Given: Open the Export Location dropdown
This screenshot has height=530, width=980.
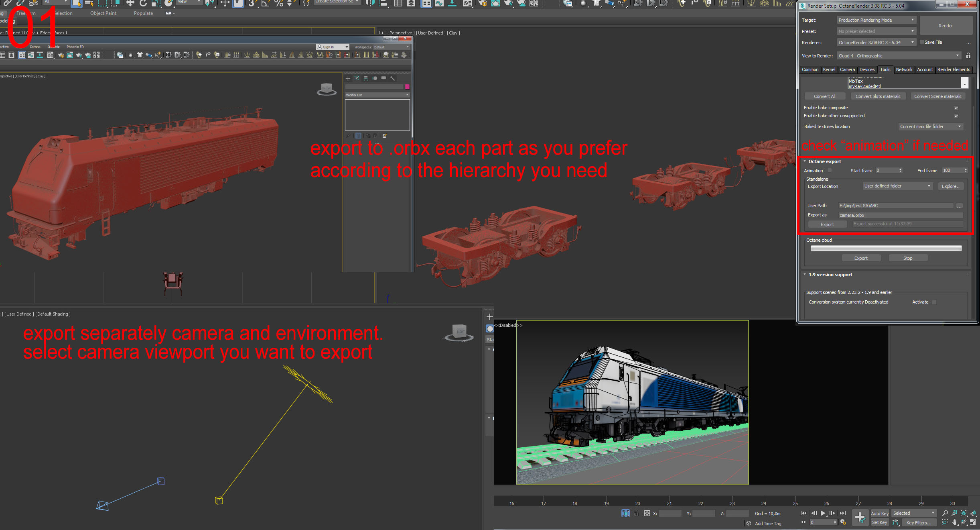Looking at the screenshot, I should 897,186.
